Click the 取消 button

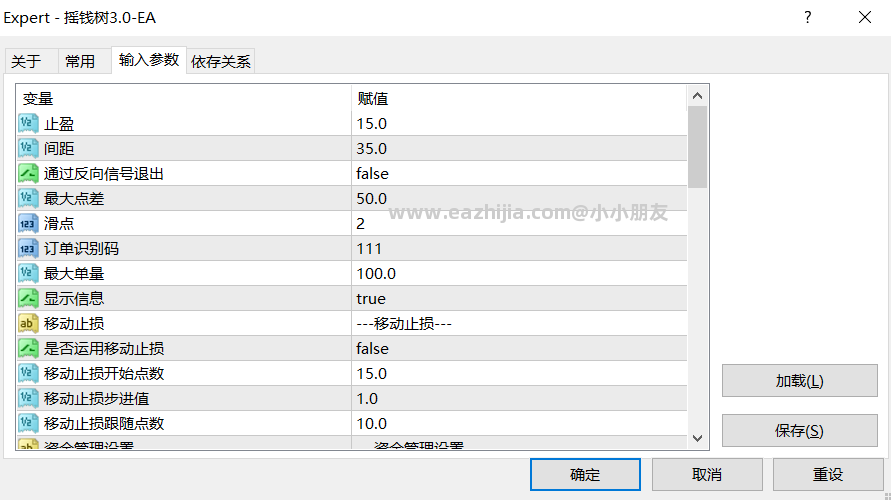[707, 474]
